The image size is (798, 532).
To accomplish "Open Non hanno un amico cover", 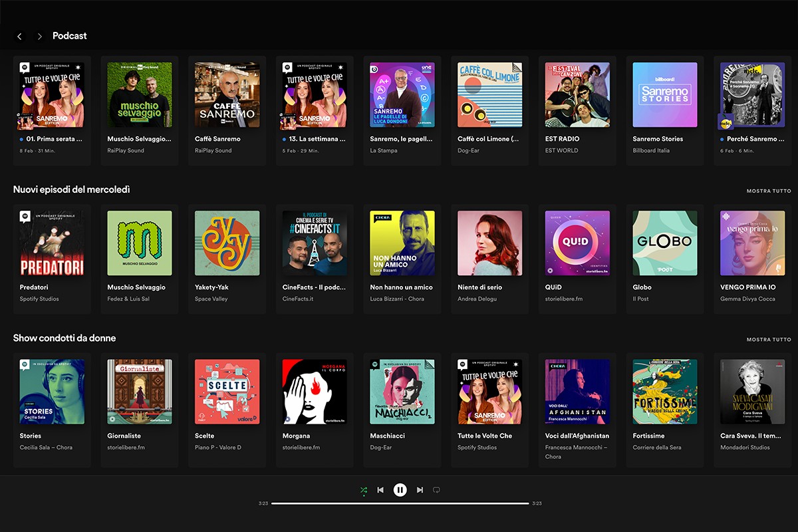I will tap(402, 243).
